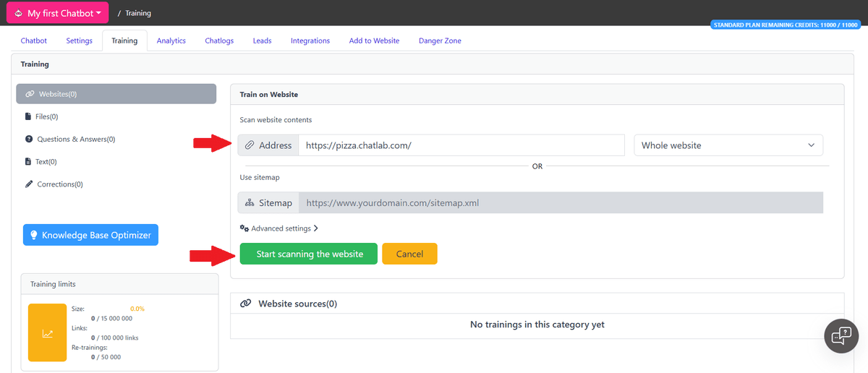Click the sitemap icon beside Sitemap label

[250, 203]
